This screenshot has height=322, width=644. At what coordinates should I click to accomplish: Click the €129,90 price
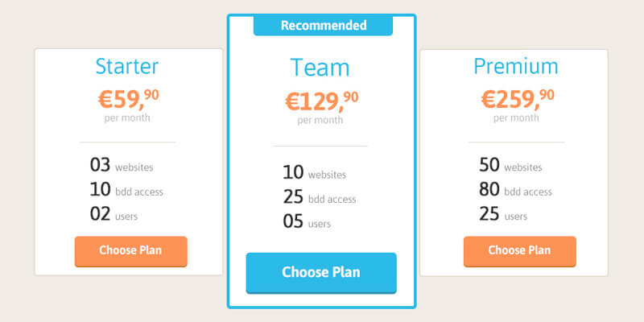click(320, 101)
